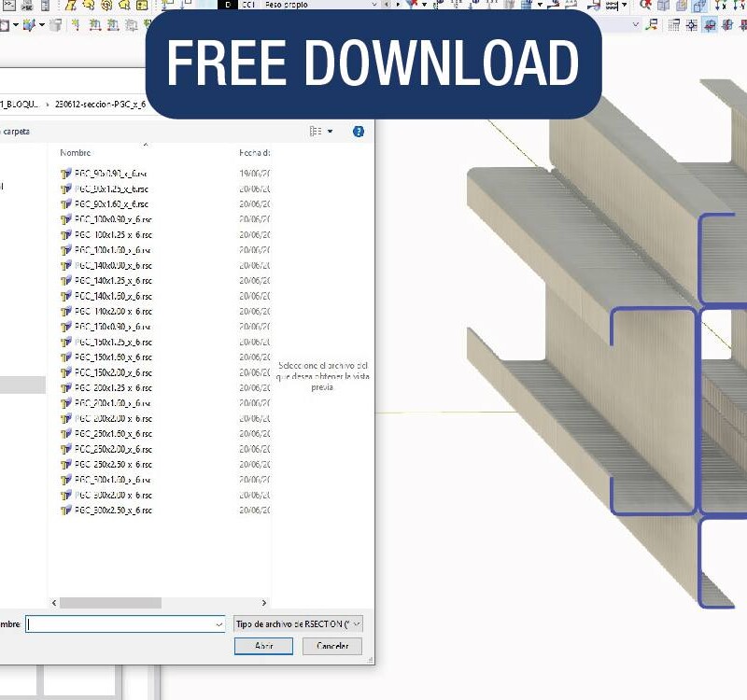Open the file name history dropdown arrow
The width and height of the screenshot is (747, 700).
(x=219, y=624)
